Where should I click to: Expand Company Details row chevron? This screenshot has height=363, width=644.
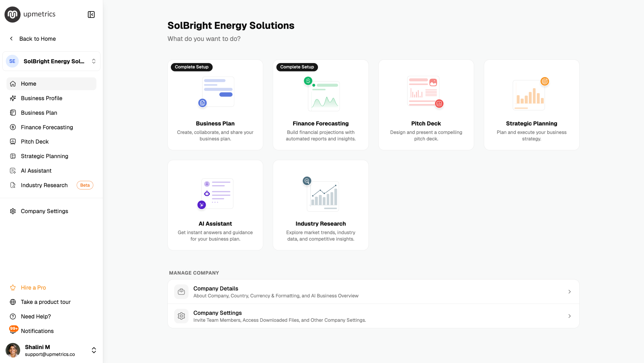tap(570, 292)
